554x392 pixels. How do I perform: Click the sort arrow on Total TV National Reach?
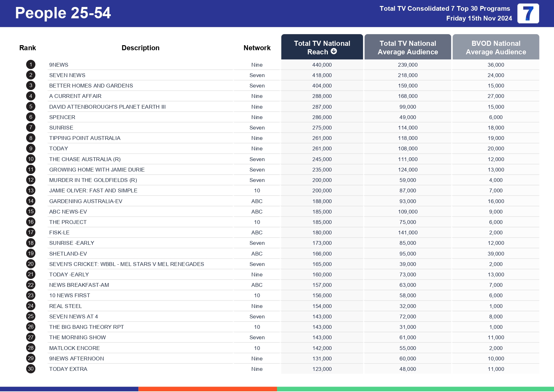pos(334,51)
